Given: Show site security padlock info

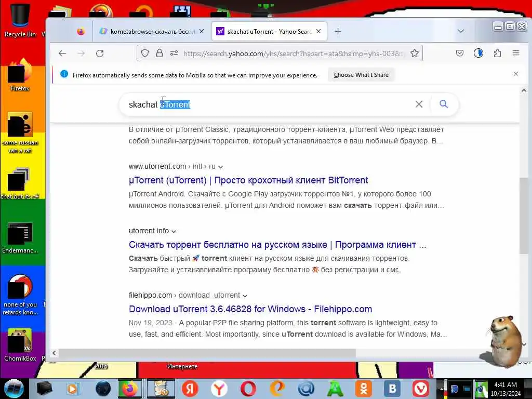Looking at the screenshot, I should point(159,54).
